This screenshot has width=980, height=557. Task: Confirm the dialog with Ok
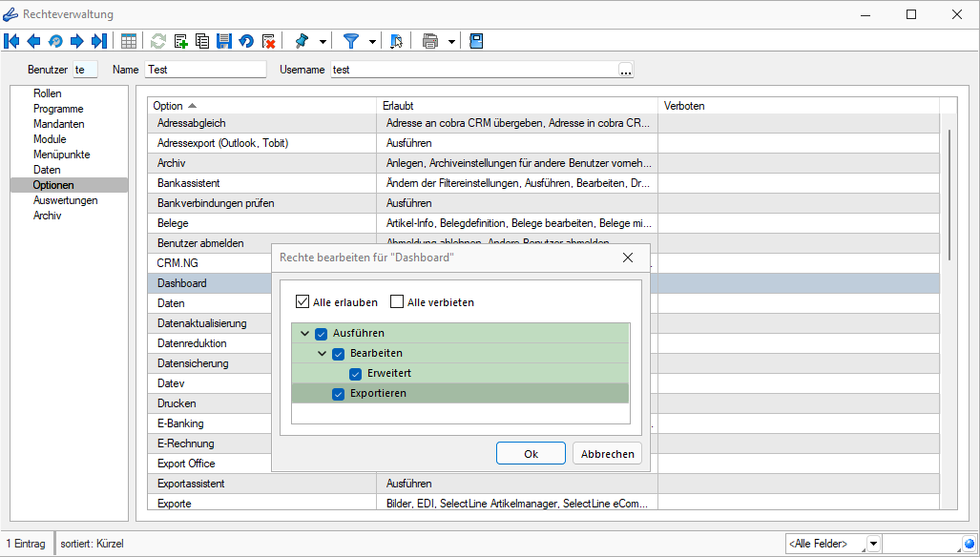pos(531,454)
